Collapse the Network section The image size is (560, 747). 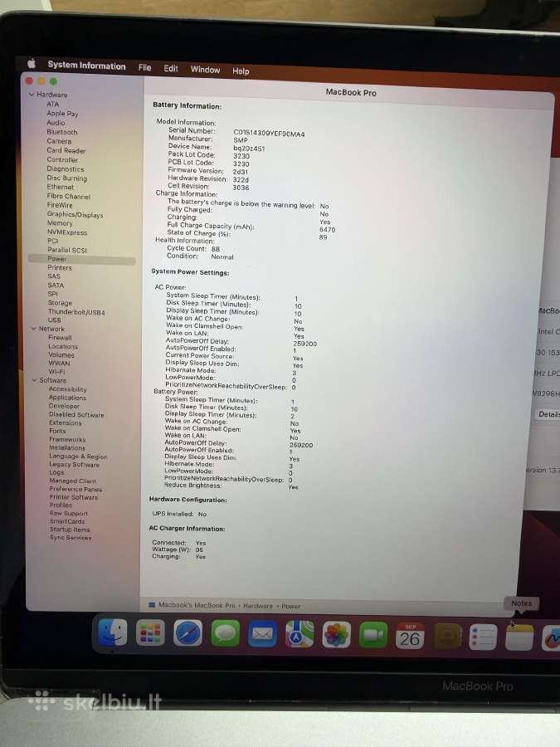(34, 329)
